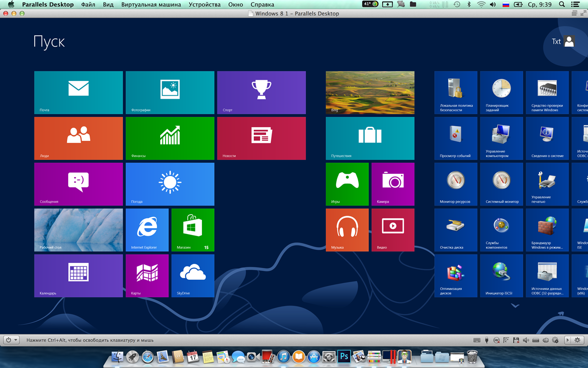This screenshot has width=588, height=368.
Task: Open Photoshop from the Dock
Action: [x=344, y=356]
